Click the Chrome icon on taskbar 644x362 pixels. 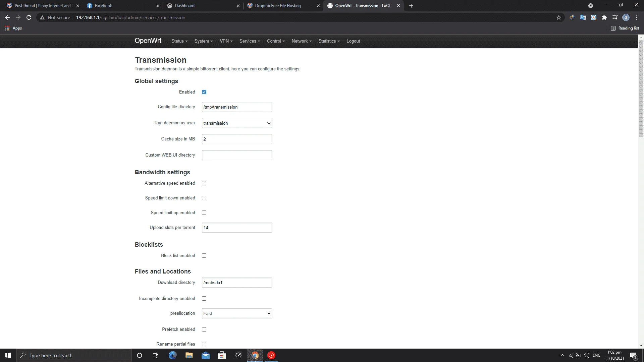[x=255, y=355]
